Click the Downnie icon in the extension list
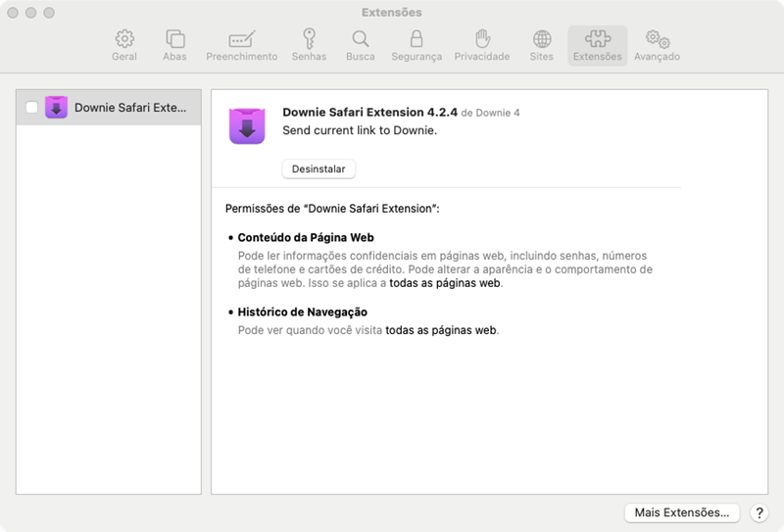 click(x=56, y=107)
